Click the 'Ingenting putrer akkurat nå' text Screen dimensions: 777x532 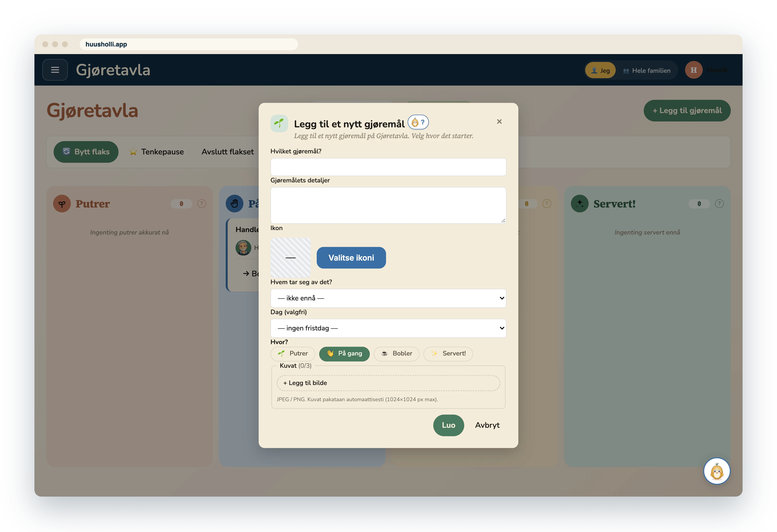[129, 232]
